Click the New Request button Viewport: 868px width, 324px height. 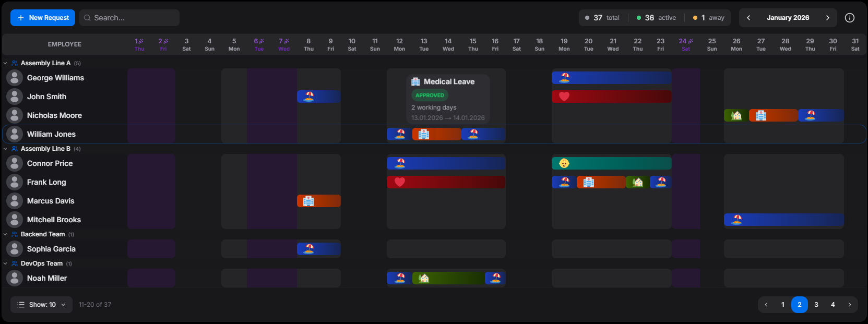tap(43, 18)
